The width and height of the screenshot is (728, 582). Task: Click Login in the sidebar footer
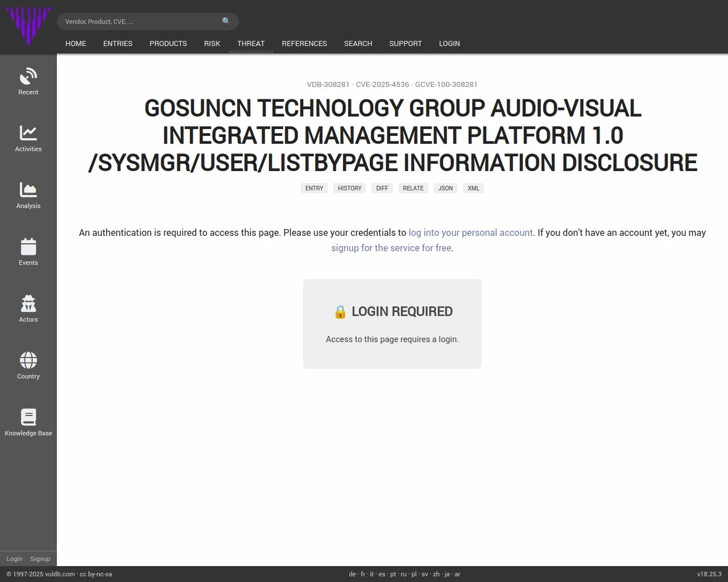point(14,559)
